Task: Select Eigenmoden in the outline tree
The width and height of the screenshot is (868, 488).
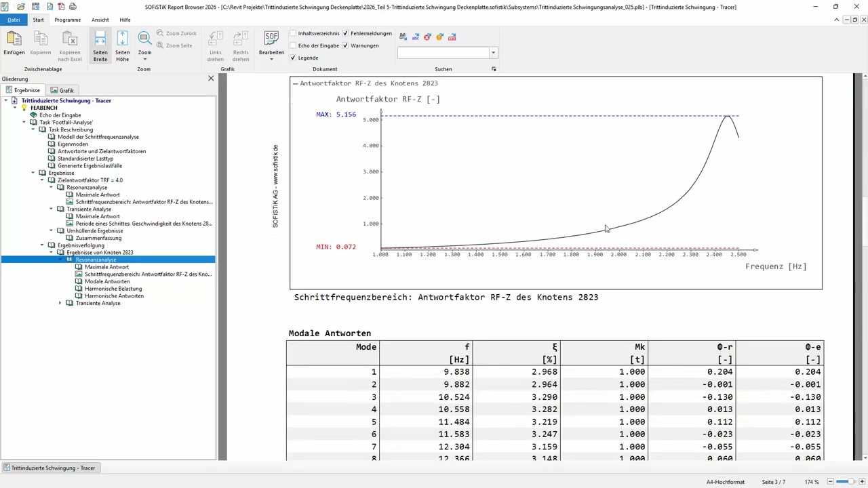Action: pyautogui.click(x=73, y=144)
